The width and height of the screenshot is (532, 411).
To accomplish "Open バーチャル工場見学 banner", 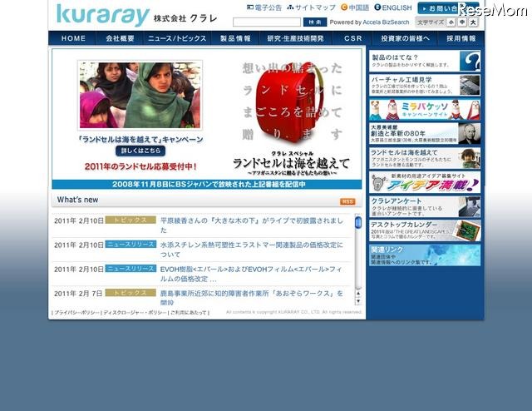I will 424,85.
